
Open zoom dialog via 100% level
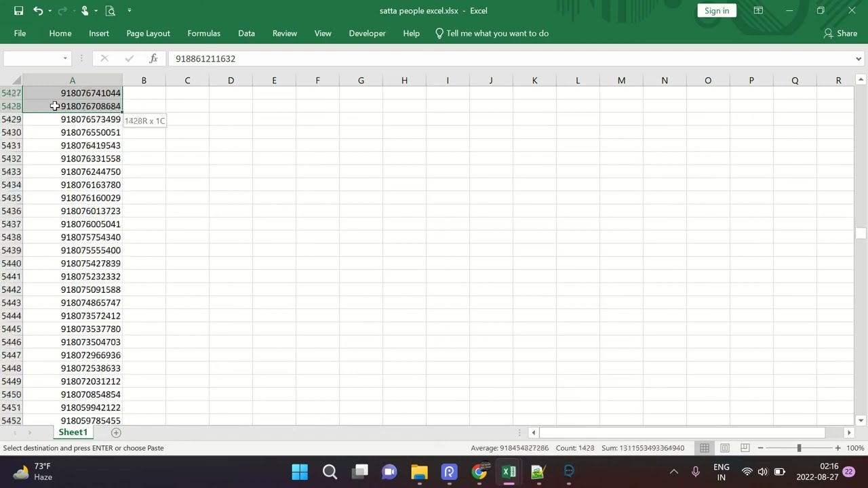tap(855, 448)
